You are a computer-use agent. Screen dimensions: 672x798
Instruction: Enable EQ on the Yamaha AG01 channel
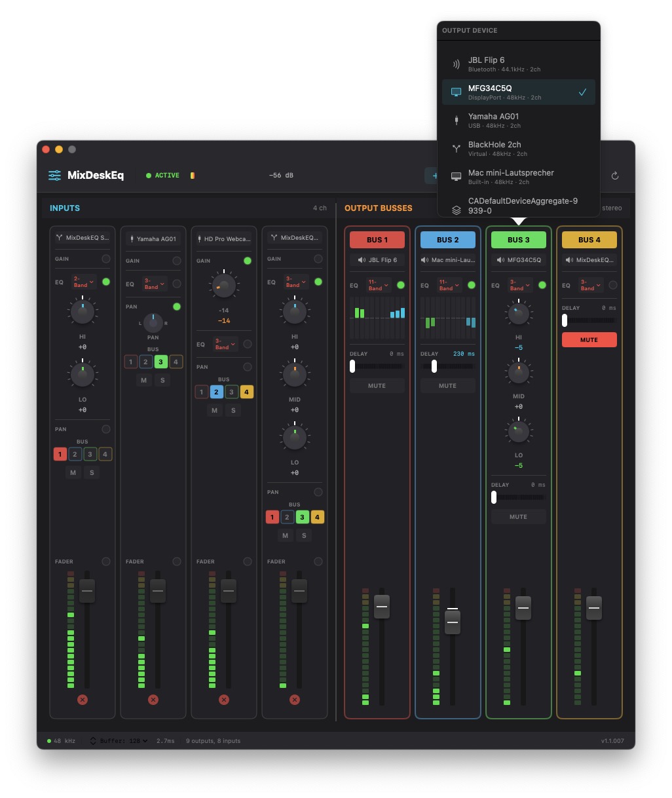click(176, 284)
